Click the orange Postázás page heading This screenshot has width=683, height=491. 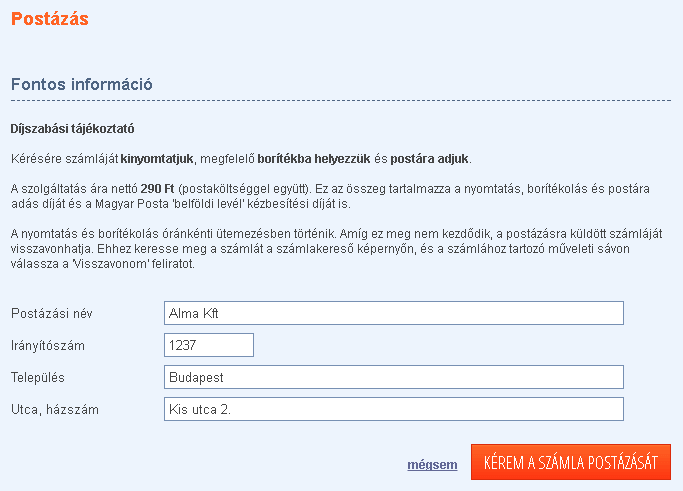point(50,18)
